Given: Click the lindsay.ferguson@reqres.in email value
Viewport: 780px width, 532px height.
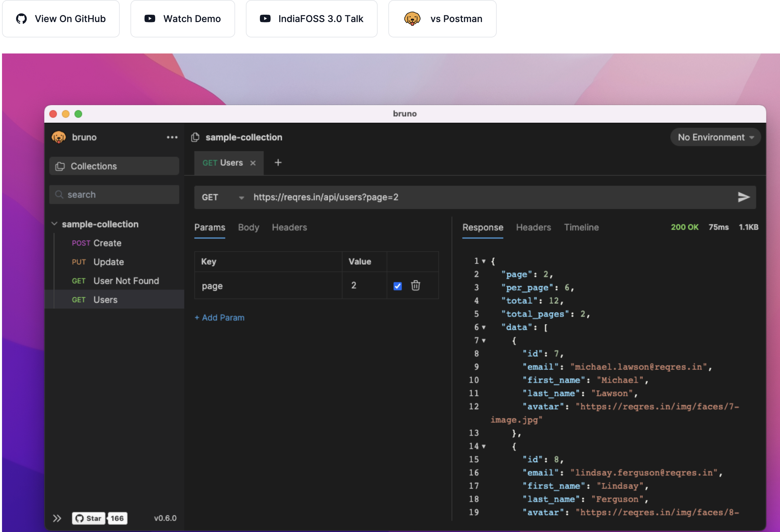Looking at the screenshot, I should click(x=644, y=473).
